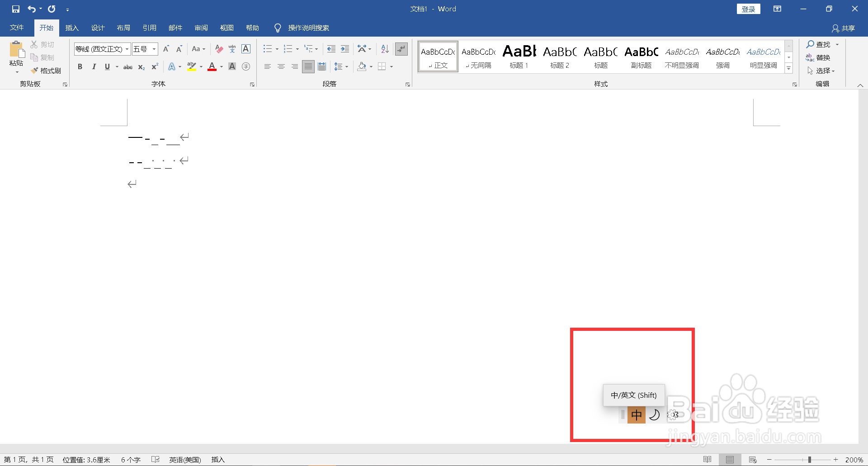Save the document with the floppy icon
868x466 pixels.
pos(16,9)
